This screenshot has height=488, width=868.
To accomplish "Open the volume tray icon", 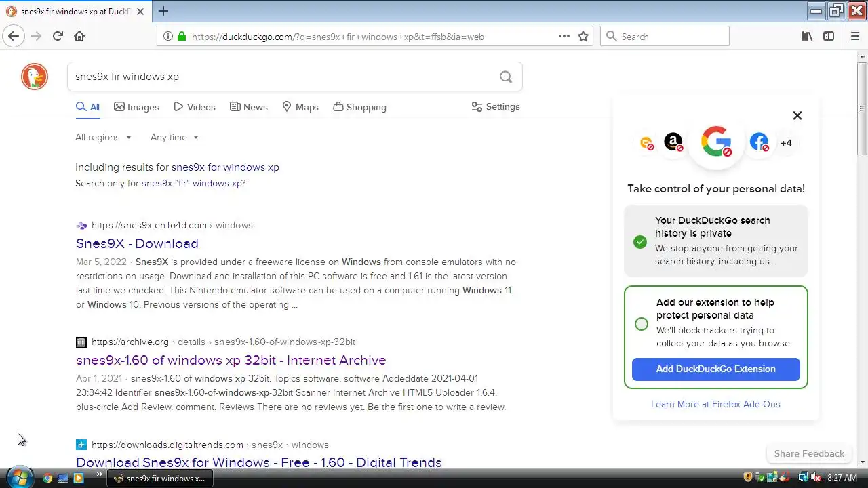I will click(815, 478).
